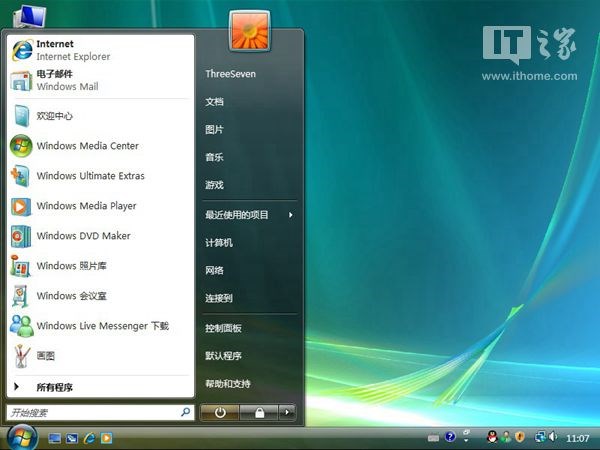
Task: Click Switch between windows quick launch icon
Action: click(72, 438)
